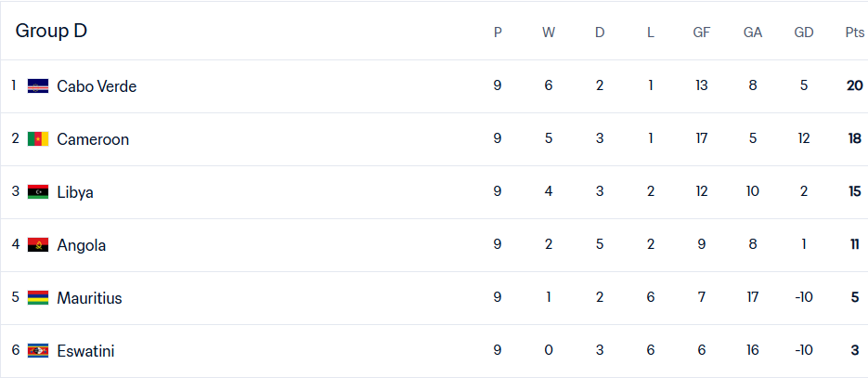Screen dimensions: 868x378
Task: Click the Cabo Verde flag icon
Action: coord(38,86)
